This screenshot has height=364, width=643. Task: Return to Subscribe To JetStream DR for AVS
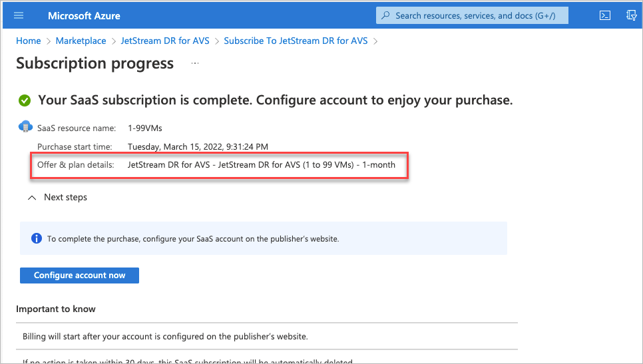click(296, 41)
